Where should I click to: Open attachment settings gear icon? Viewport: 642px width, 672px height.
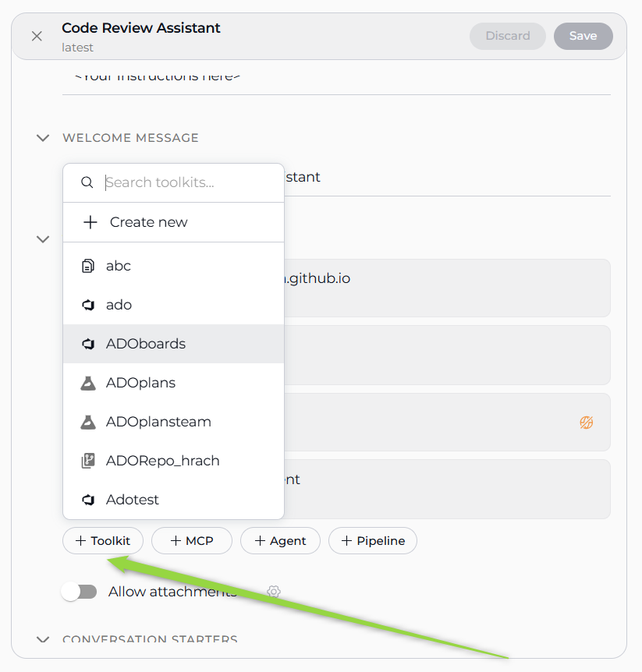274,592
